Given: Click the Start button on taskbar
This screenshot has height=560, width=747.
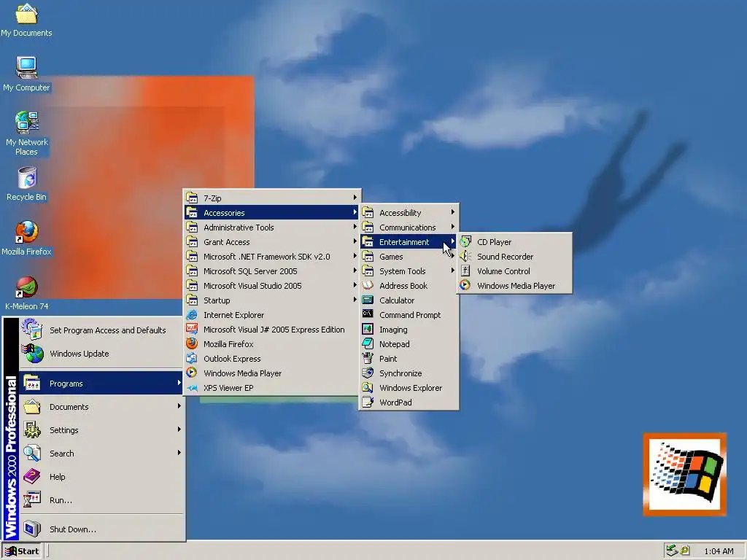Looking at the screenshot, I should (22, 551).
